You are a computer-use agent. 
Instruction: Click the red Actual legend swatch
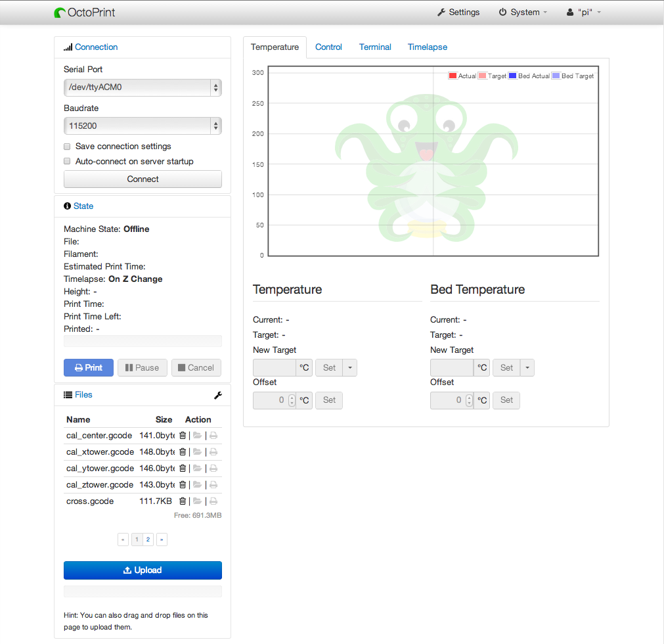click(x=453, y=76)
